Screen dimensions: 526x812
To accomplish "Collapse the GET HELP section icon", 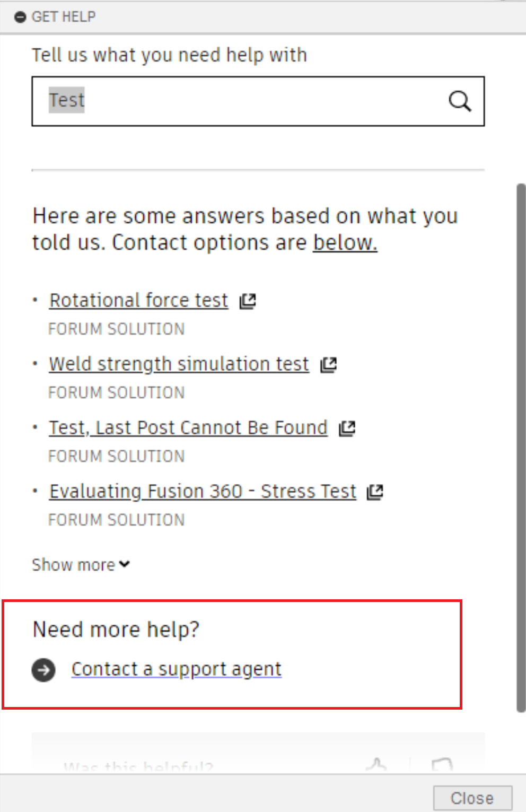I will (20, 17).
